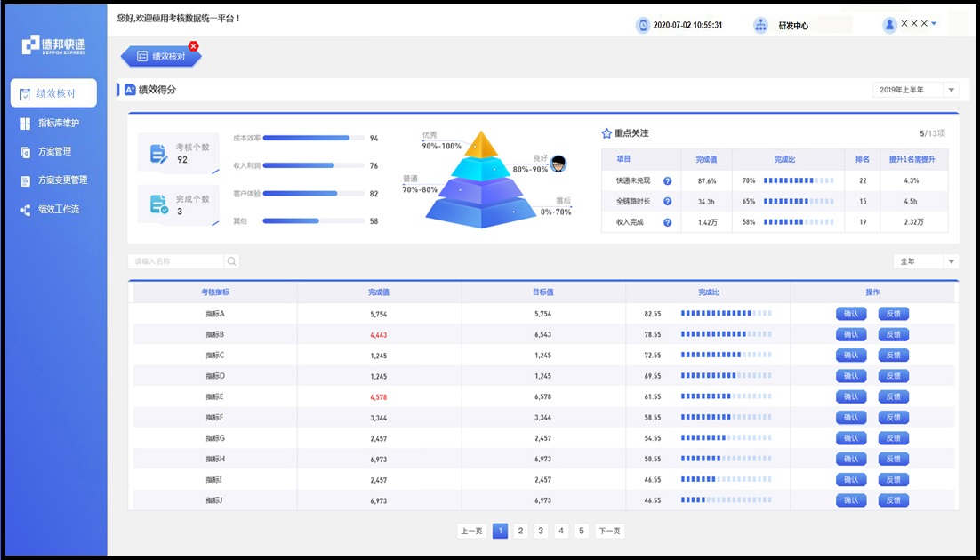Close the 绩效核对 tab with red X

(194, 46)
